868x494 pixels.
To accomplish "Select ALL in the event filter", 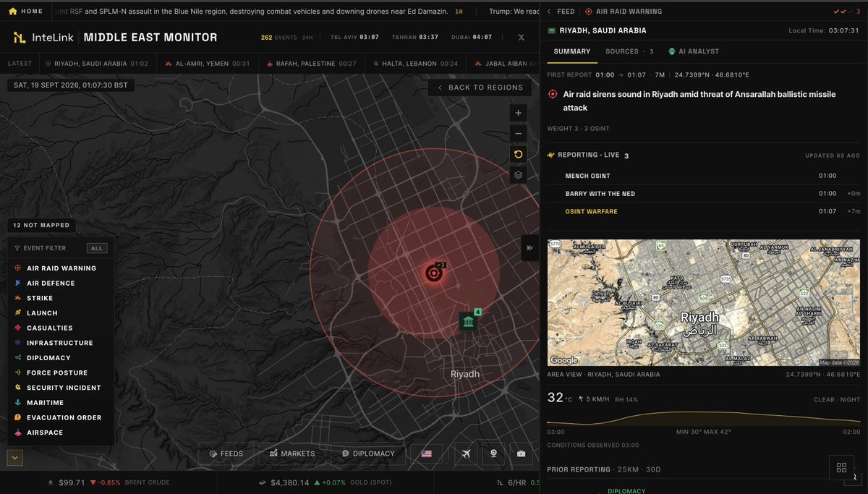I will pyautogui.click(x=97, y=248).
